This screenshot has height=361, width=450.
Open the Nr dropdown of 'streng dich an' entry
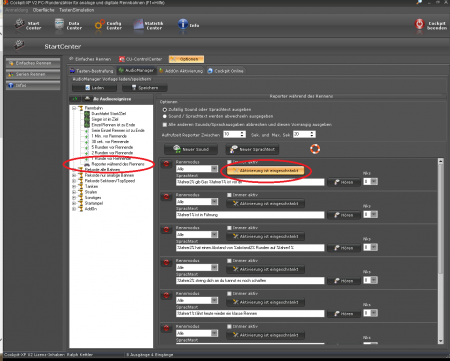coord(374,280)
